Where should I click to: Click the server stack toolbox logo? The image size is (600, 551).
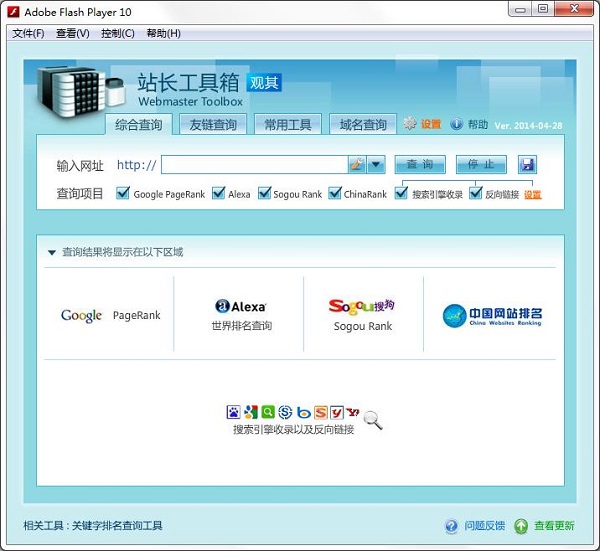[81, 92]
